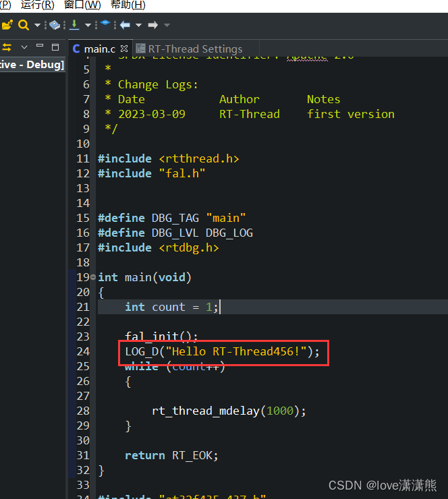Maximize the project explorer panel
The width and height of the screenshot is (448, 499).
click(x=55, y=47)
